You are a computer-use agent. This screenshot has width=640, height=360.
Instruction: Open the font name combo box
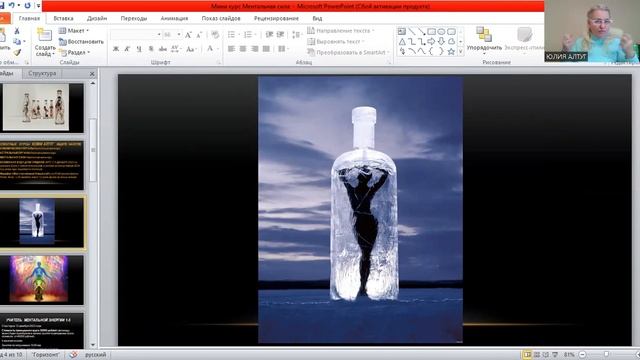click(136, 35)
